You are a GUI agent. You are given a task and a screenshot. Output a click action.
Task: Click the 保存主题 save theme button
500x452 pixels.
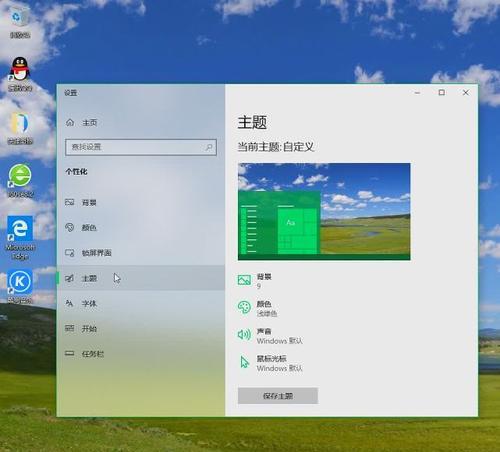pyautogui.click(x=278, y=396)
